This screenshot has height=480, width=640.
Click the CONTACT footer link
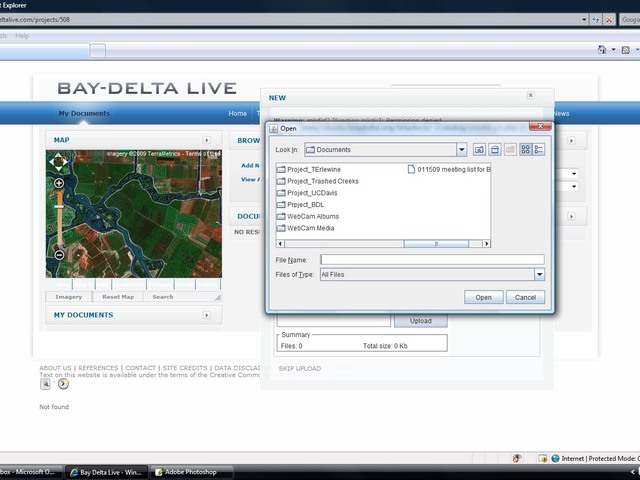pyautogui.click(x=140, y=368)
